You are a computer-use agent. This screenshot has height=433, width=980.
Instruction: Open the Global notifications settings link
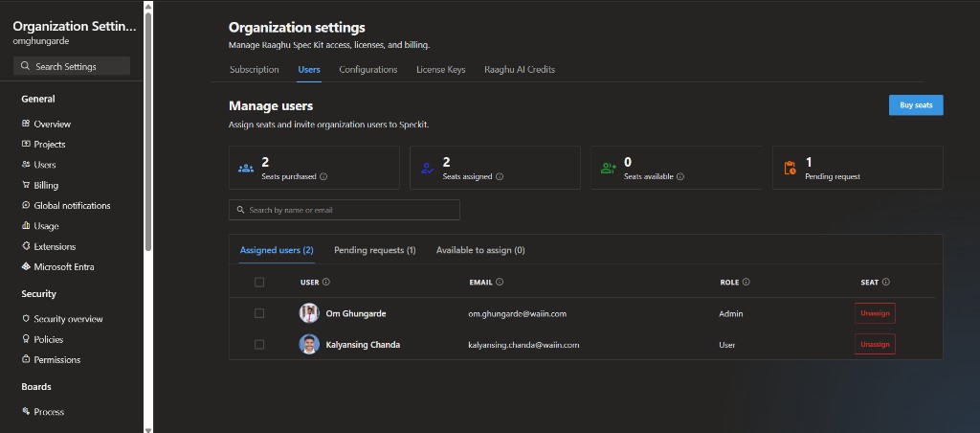click(72, 205)
